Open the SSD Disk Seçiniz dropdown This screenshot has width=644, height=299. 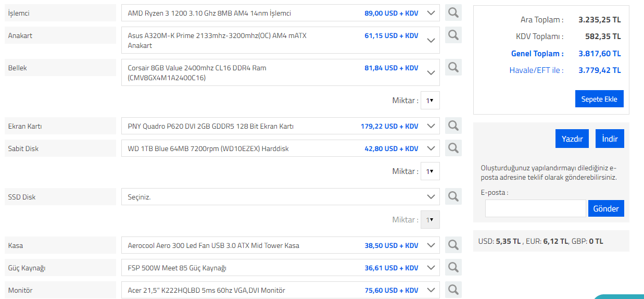pyautogui.click(x=281, y=197)
